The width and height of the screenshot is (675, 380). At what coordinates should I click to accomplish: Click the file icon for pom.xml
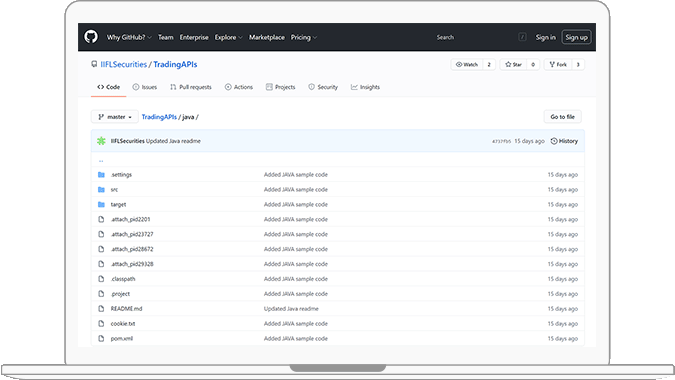(101, 339)
